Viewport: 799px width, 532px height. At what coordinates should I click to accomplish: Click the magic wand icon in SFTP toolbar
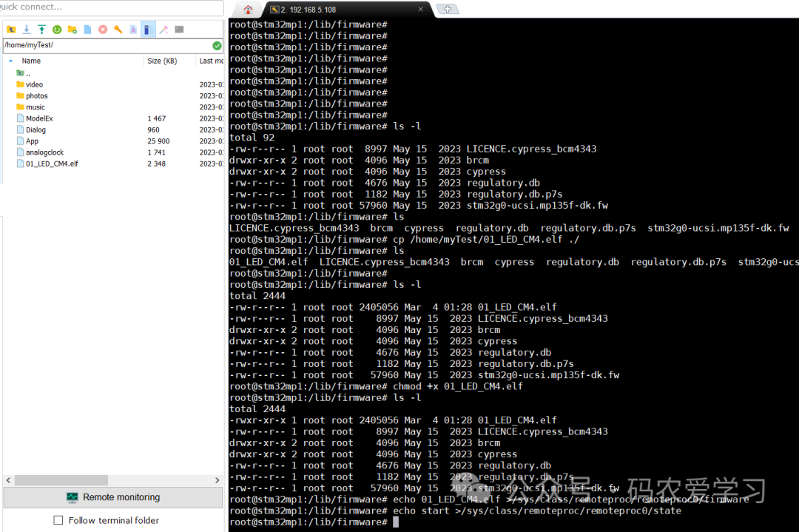[163, 30]
